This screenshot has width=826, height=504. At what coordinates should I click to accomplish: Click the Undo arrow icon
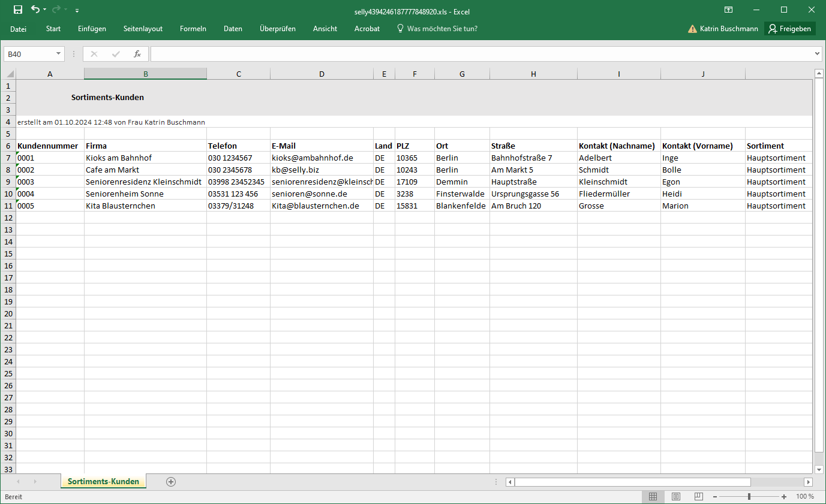pos(35,10)
